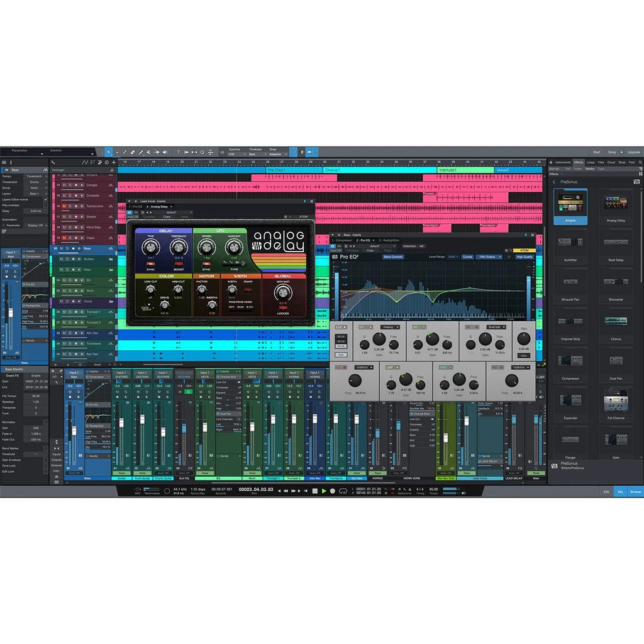Click the Channel Strip effect in browser
Screen dimensions: 644x644
(570, 325)
